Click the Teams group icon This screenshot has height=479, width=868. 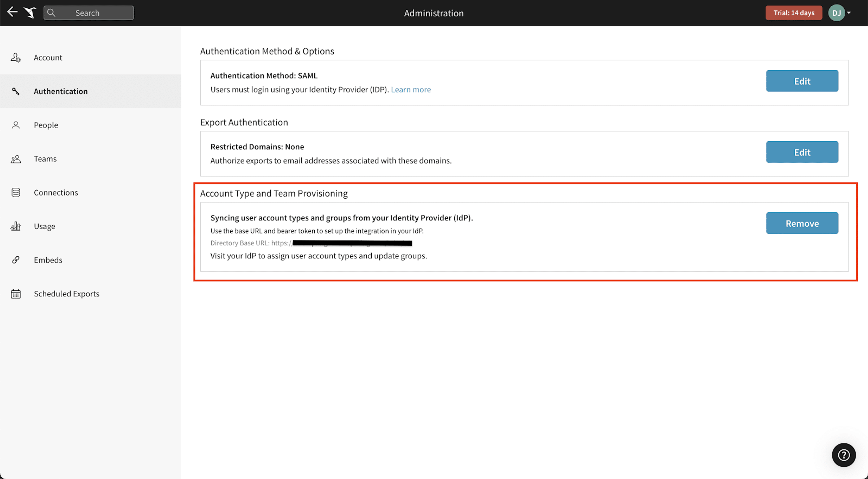point(16,159)
